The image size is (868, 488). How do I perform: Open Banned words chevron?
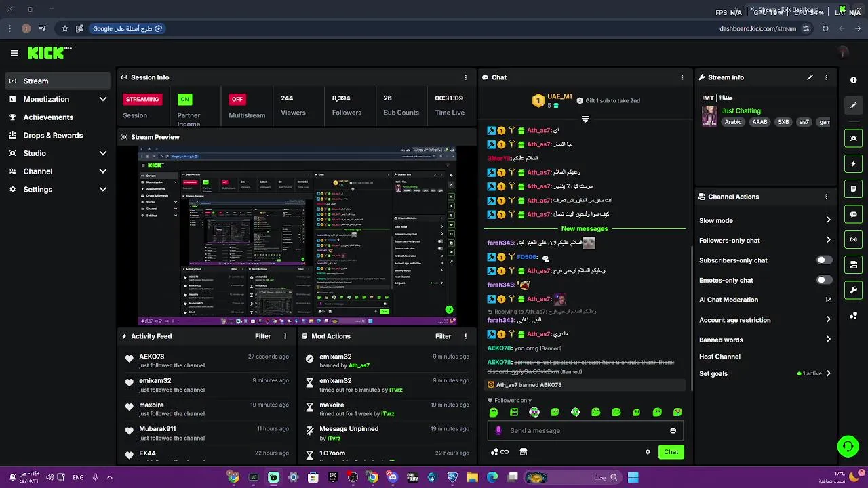pyautogui.click(x=828, y=340)
